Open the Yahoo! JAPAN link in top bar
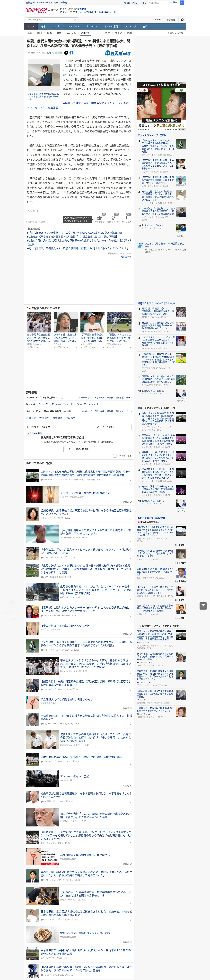Viewport: 210px width, 980px height. click(131, 3)
